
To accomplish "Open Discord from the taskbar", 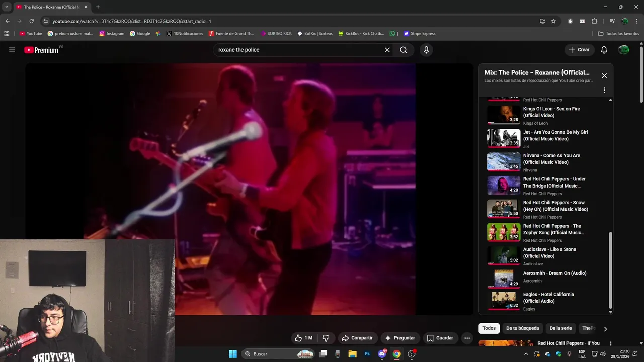I will pyautogui.click(x=382, y=354).
